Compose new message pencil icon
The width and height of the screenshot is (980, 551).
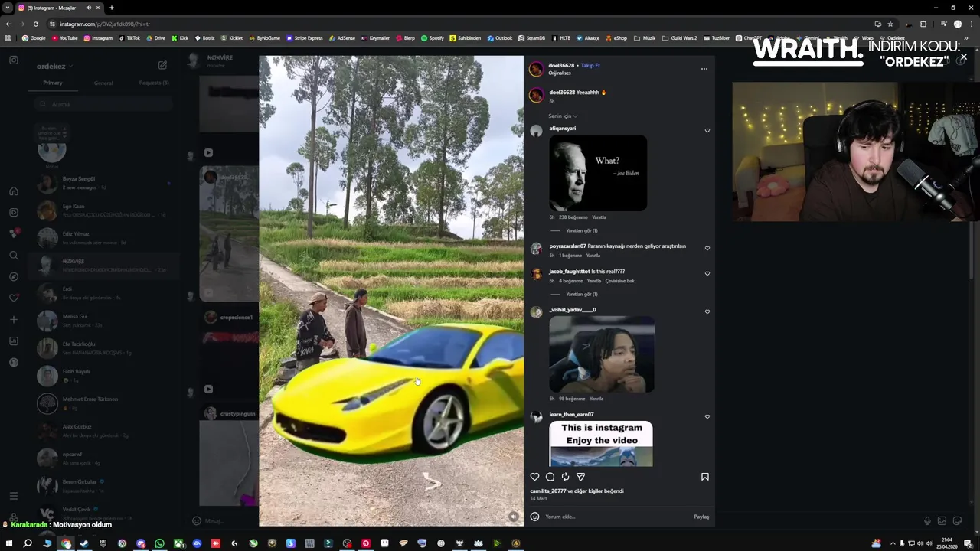pyautogui.click(x=162, y=66)
